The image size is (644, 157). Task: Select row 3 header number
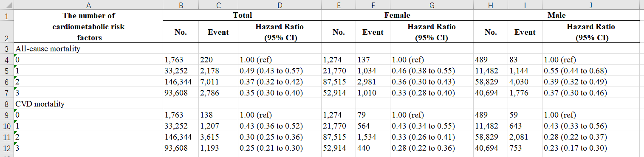pos(7,48)
